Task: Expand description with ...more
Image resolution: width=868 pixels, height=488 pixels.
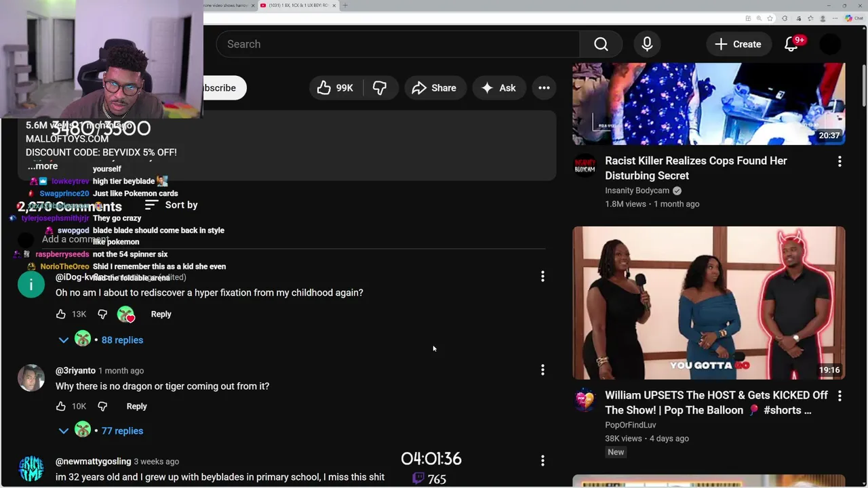Action: coord(42,166)
